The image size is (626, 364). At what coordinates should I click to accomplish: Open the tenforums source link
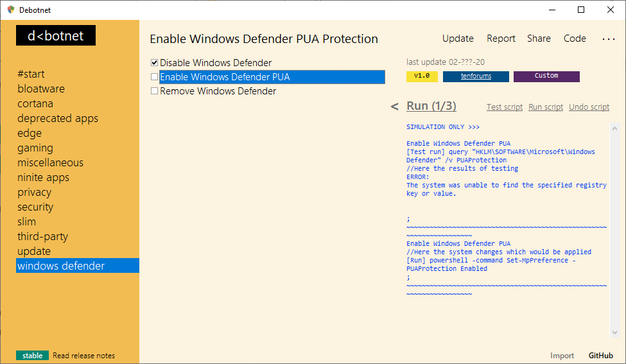(476, 76)
